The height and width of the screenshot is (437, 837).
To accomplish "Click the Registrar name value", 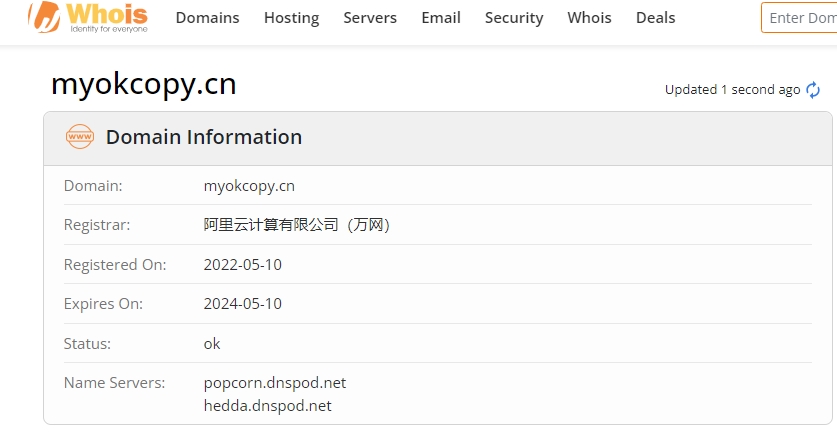I will (x=296, y=225).
